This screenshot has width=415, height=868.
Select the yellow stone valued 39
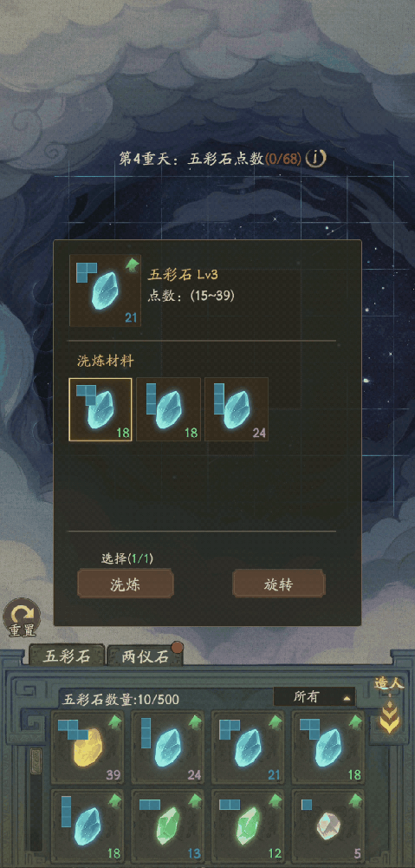[x=88, y=747]
